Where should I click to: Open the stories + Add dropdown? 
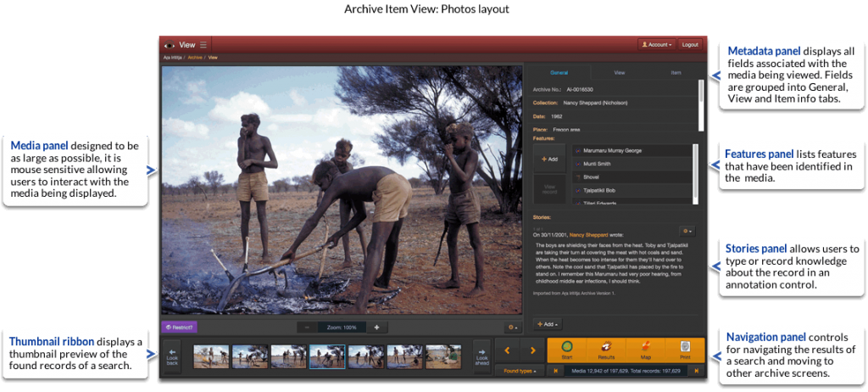pyautogui.click(x=547, y=324)
